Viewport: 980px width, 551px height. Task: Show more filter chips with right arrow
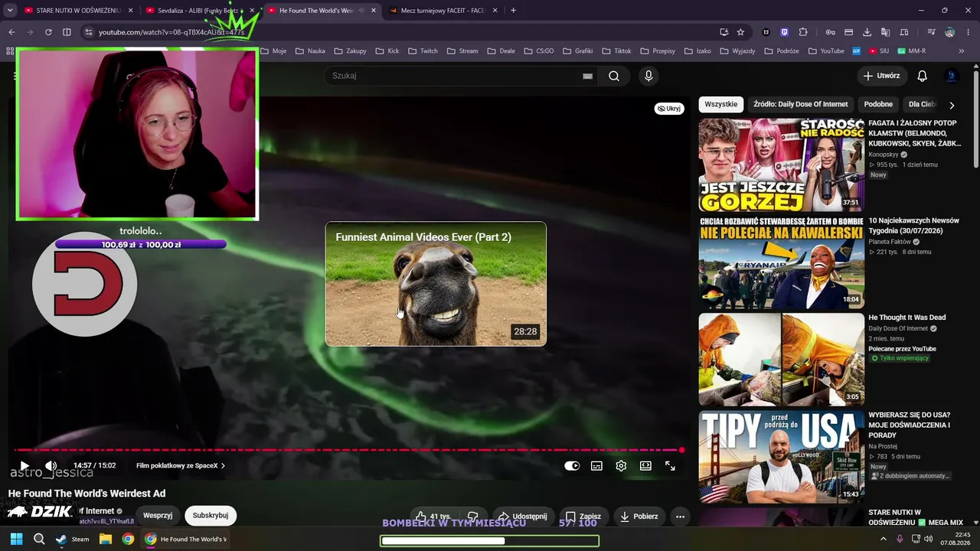pyautogui.click(x=952, y=105)
